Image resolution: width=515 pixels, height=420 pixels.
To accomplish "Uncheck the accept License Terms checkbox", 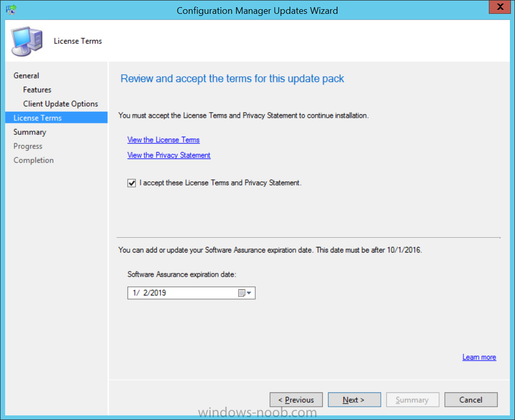I will click(132, 183).
